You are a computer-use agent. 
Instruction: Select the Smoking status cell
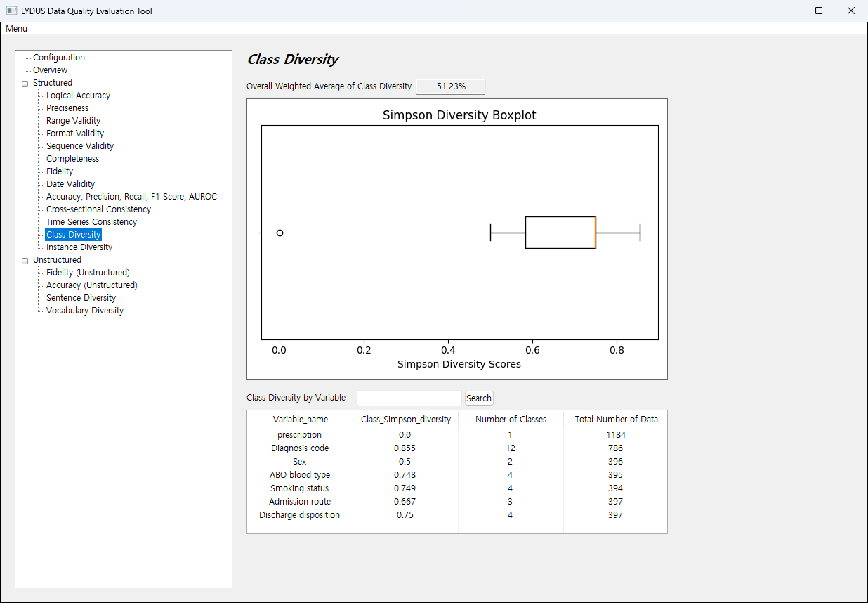300,488
